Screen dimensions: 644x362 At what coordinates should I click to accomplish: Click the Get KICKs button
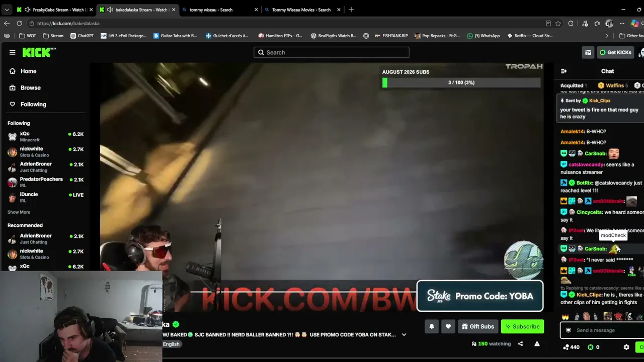point(615,52)
